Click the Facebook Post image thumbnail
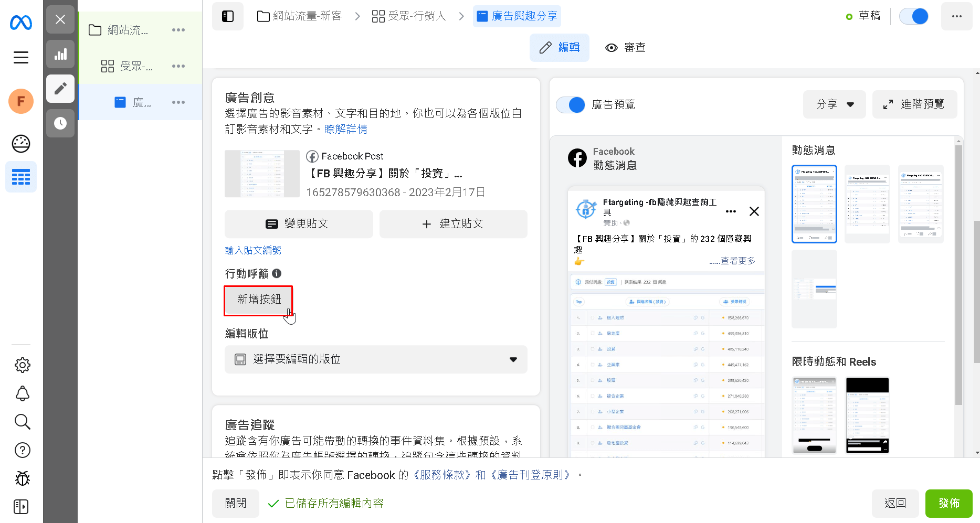Image resolution: width=980 pixels, height=523 pixels. tap(262, 174)
